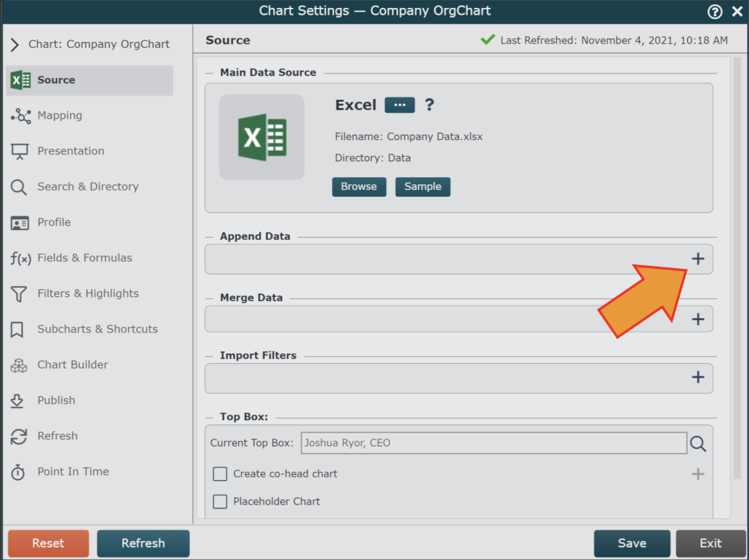
Task: Load the Sample data
Action: pyautogui.click(x=423, y=187)
